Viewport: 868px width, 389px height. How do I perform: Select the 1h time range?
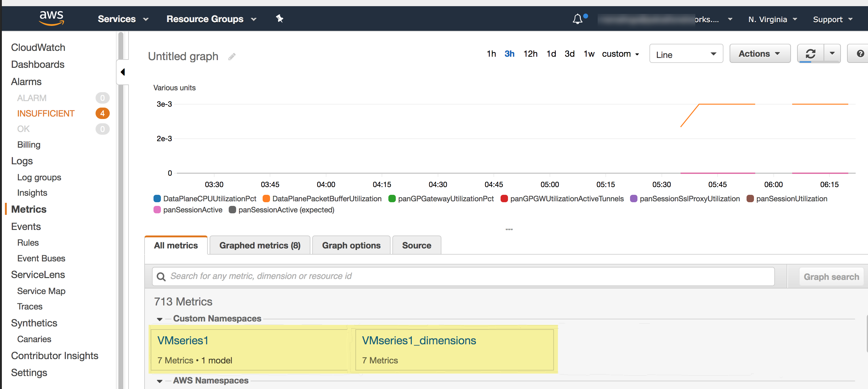point(491,54)
